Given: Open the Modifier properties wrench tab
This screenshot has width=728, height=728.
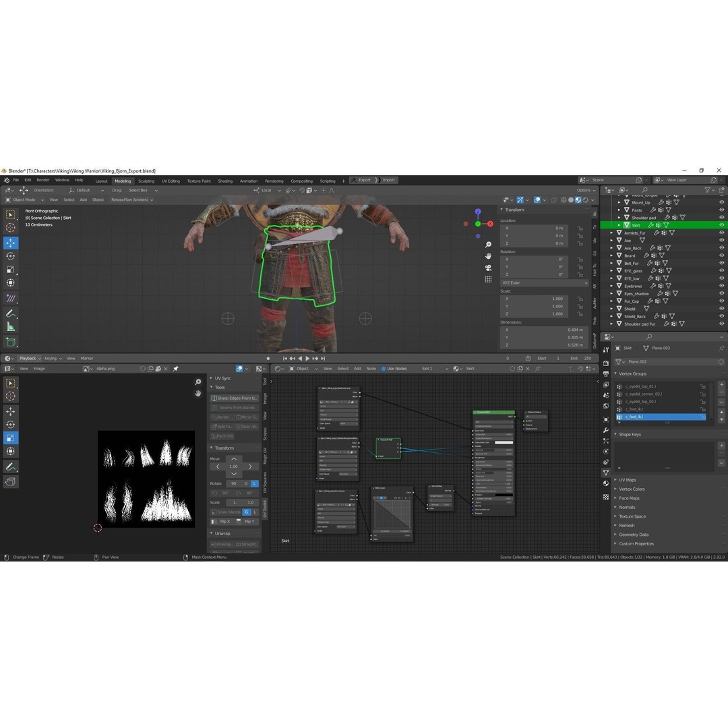Looking at the screenshot, I should click(606, 430).
